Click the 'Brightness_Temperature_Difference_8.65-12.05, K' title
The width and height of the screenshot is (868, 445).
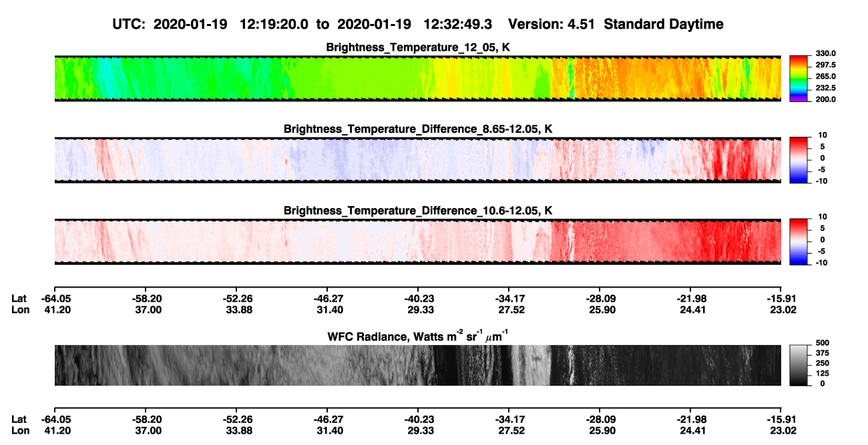[417, 128]
